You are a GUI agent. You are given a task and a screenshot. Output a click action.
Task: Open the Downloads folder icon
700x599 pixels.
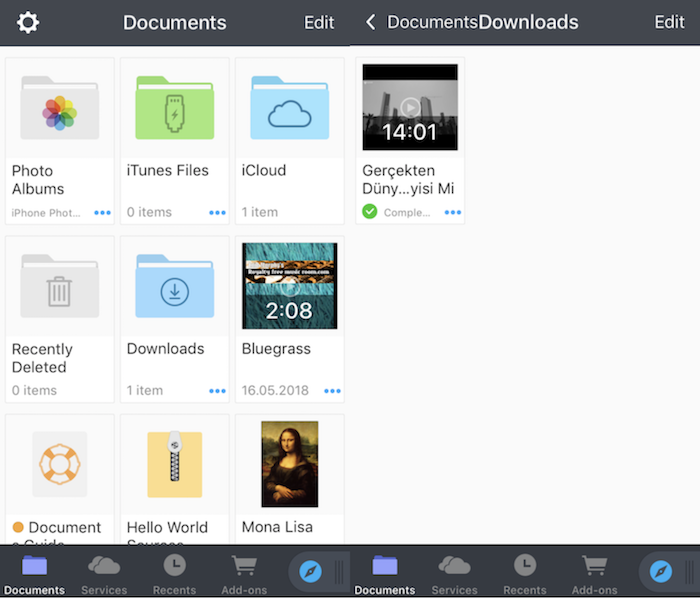[175, 287]
